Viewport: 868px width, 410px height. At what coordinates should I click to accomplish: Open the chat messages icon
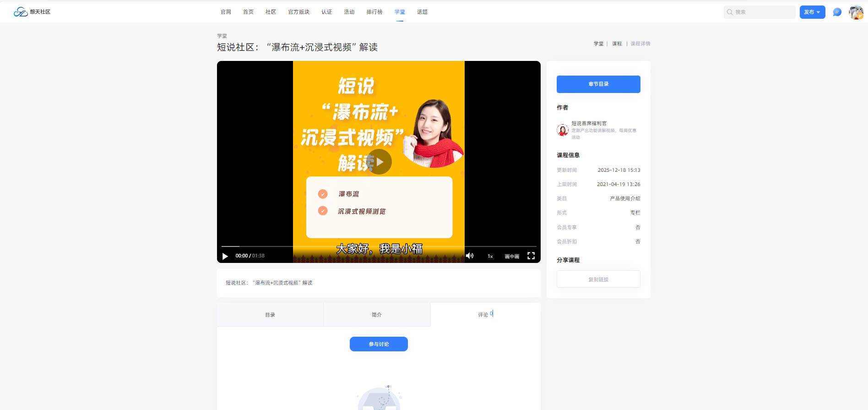[x=837, y=12]
